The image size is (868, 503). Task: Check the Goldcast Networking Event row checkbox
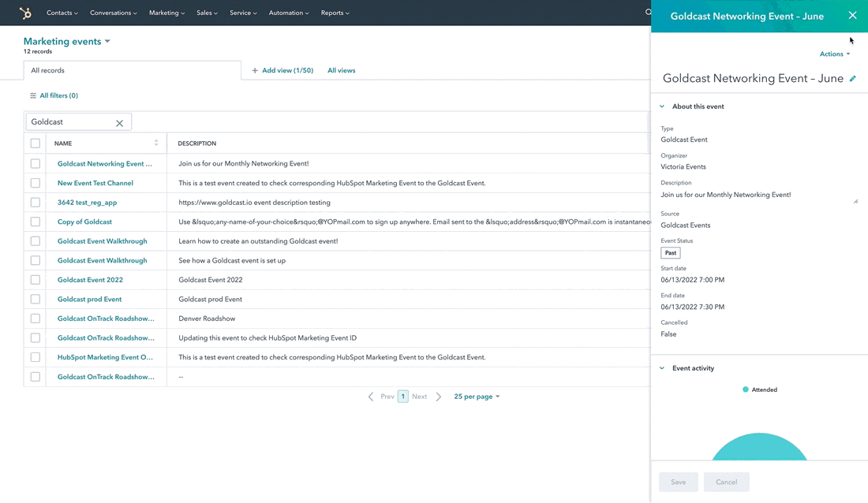[36, 164]
